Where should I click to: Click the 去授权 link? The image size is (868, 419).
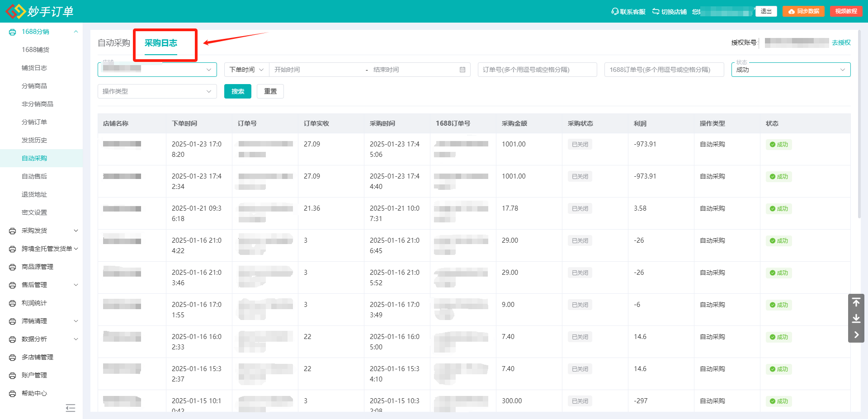(x=841, y=42)
